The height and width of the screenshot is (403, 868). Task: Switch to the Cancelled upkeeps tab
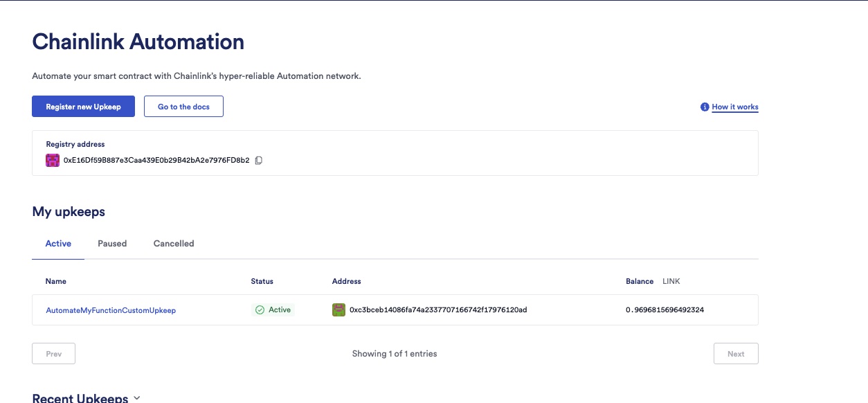tap(174, 244)
